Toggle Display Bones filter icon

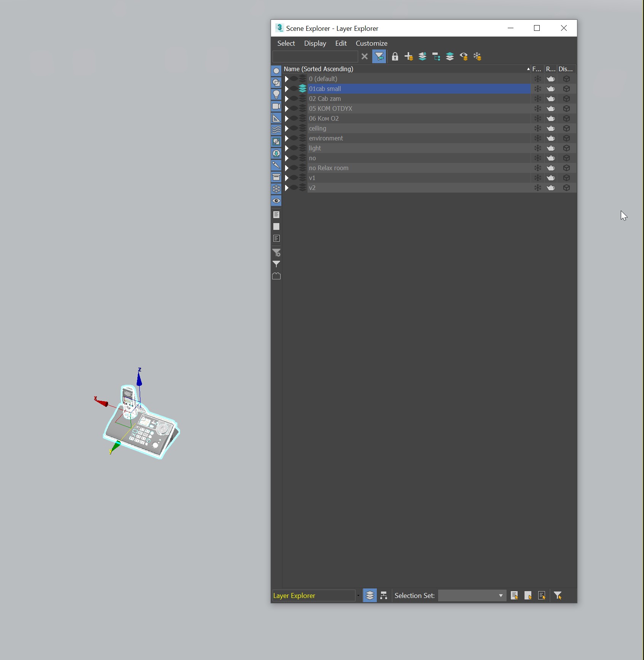(x=276, y=165)
